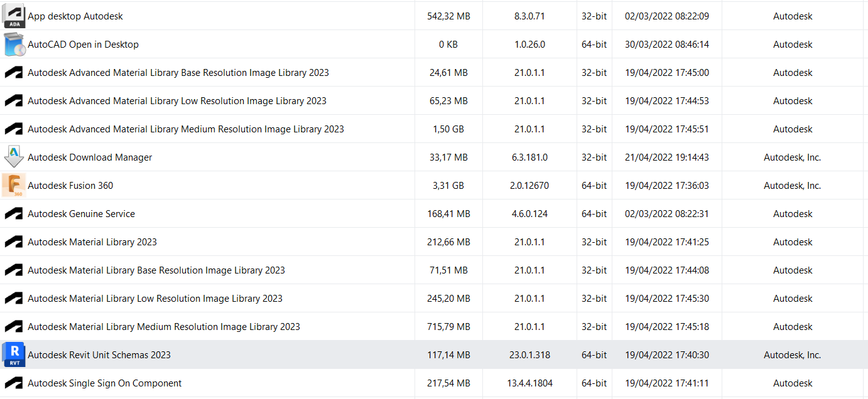This screenshot has width=868, height=399.
Task: Click date 19/04/2022 17:45:51
Action: click(667, 129)
